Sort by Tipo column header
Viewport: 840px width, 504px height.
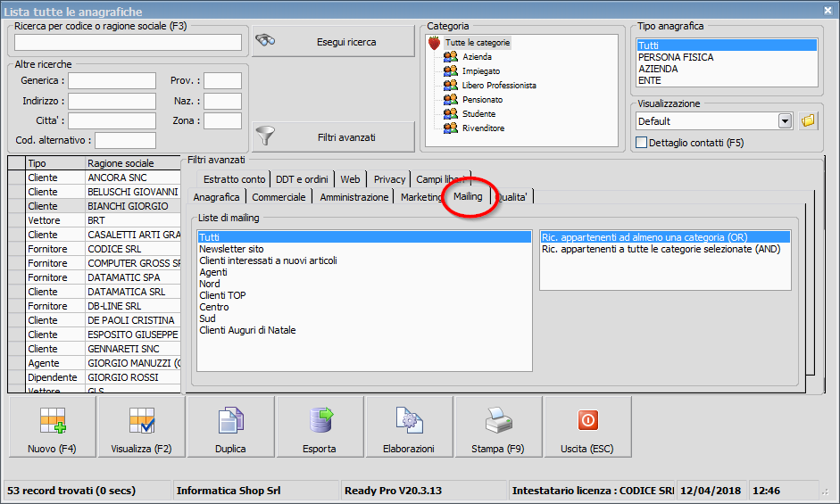click(55, 163)
